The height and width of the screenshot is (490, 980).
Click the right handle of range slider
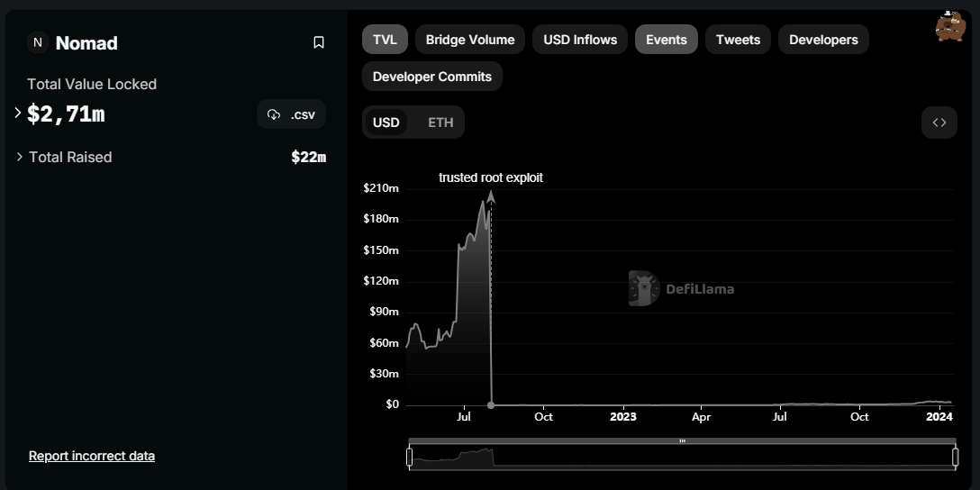pyautogui.click(x=955, y=457)
